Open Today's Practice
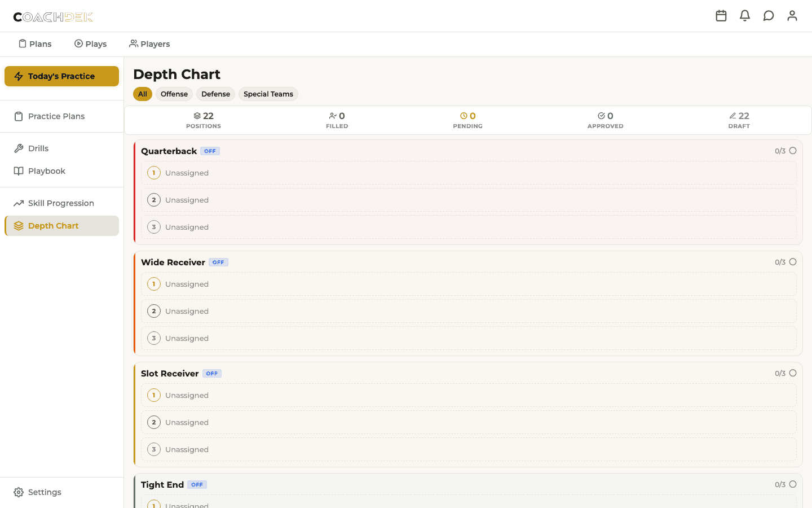 pos(61,76)
